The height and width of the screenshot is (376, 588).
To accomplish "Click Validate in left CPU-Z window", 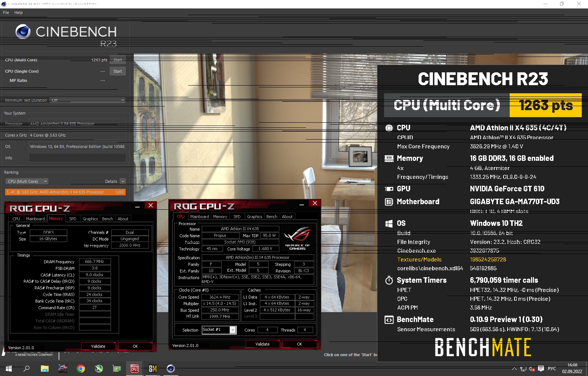I will coord(98,346).
